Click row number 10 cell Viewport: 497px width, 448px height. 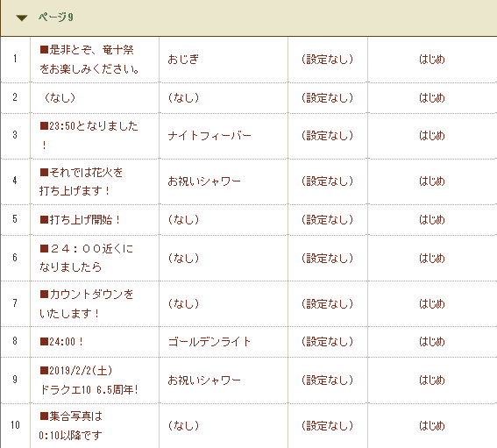coord(15,425)
